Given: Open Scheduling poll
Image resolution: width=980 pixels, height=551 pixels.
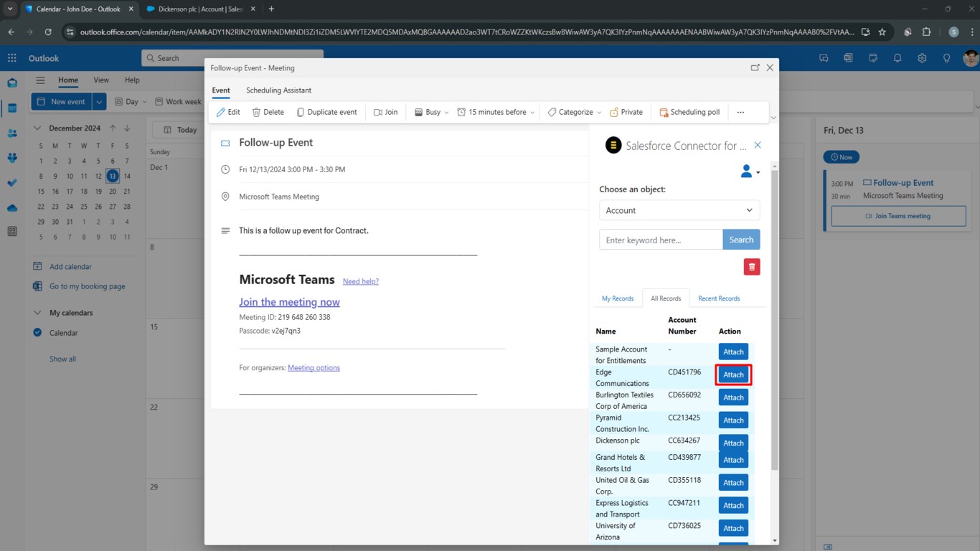Looking at the screenshot, I should [689, 112].
